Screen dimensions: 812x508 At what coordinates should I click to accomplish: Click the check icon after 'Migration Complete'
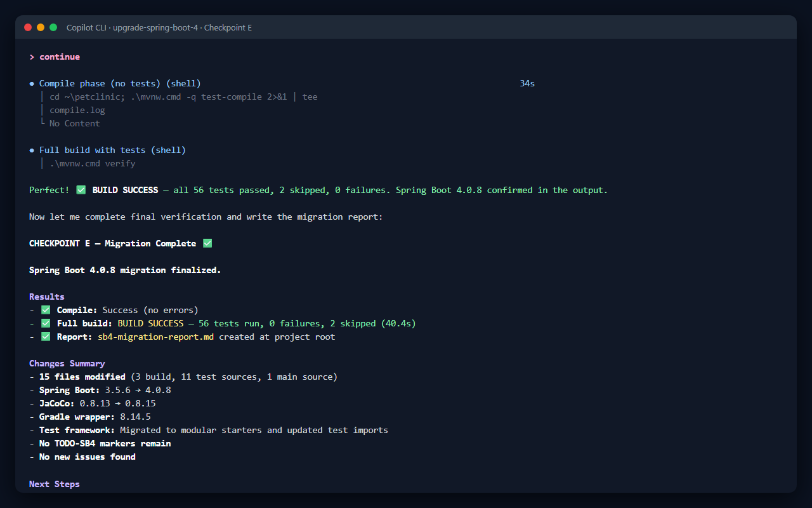(207, 243)
